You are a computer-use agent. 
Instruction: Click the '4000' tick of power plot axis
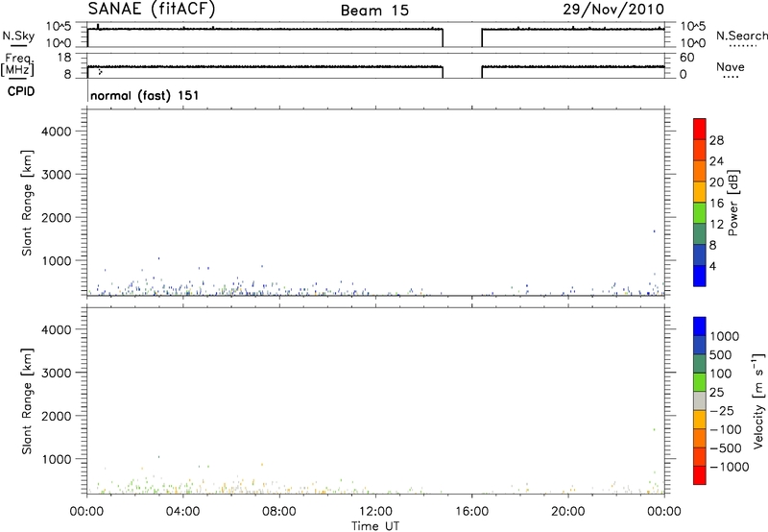click(x=56, y=132)
